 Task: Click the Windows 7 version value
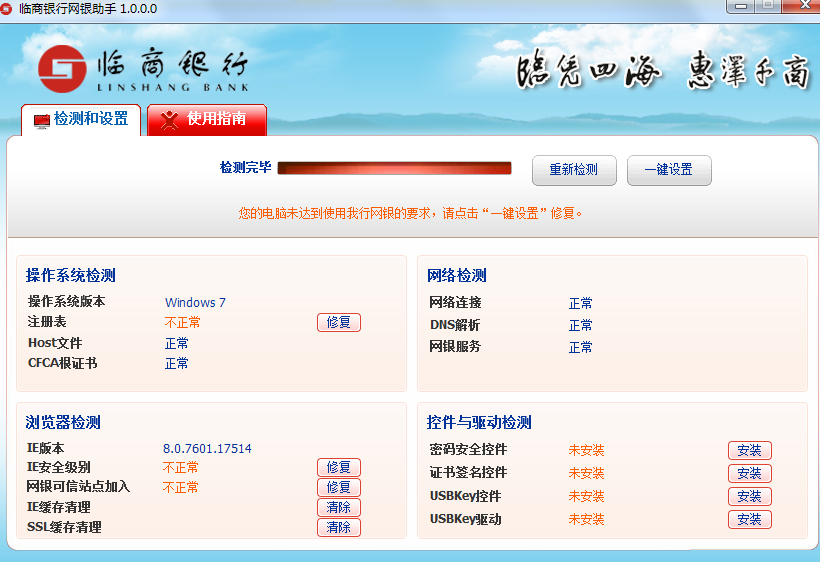[195, 303]
